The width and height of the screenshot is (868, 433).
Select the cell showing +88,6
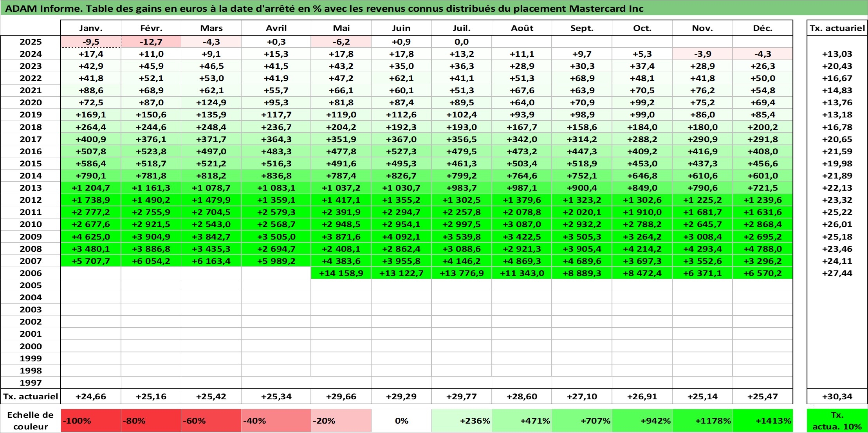[91, 90]
